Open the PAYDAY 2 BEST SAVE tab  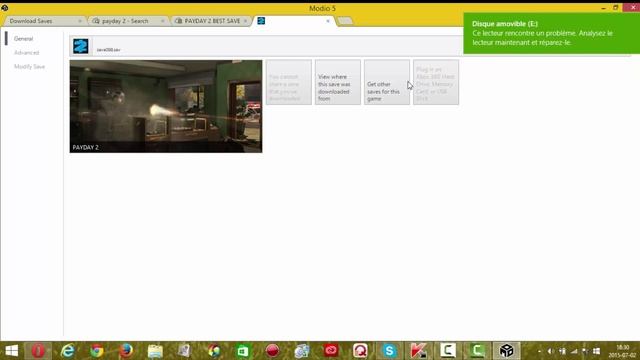(211, 21)
